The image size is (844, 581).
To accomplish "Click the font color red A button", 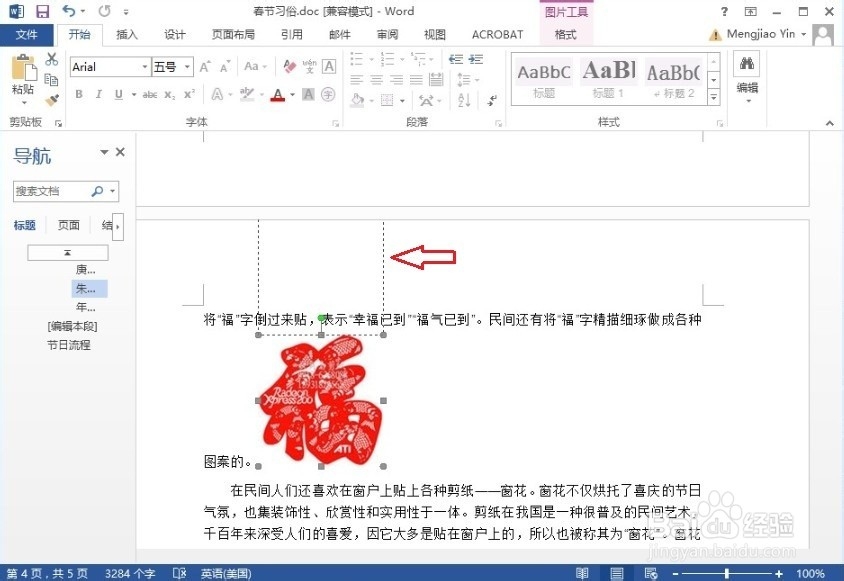I will point(278,95).
